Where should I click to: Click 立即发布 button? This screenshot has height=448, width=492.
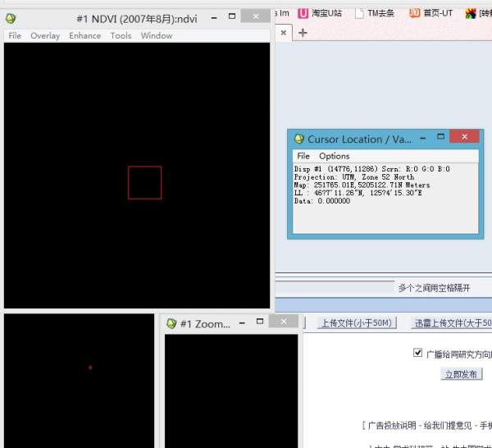461,374
